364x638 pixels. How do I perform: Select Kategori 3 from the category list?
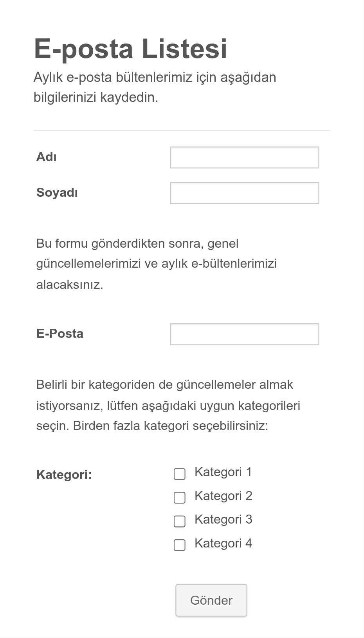click(x=179, y=521)
